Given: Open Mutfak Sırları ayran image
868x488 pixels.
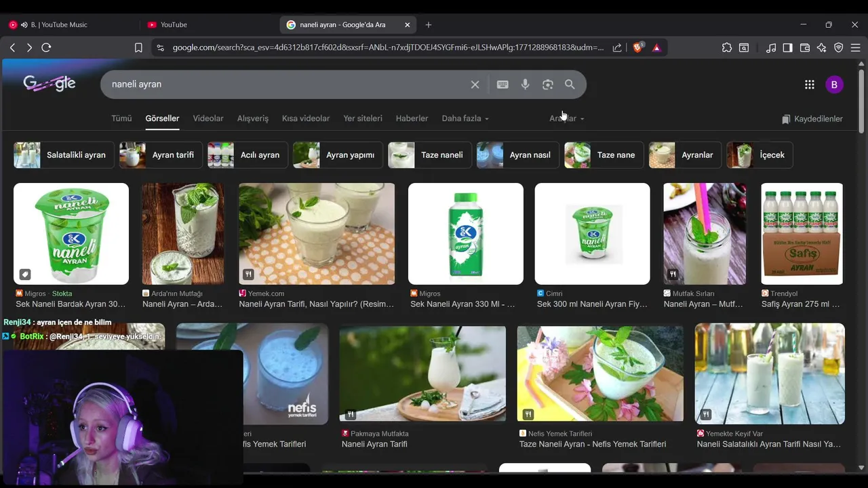Looking at the screenshot, I should pos(705,234).
